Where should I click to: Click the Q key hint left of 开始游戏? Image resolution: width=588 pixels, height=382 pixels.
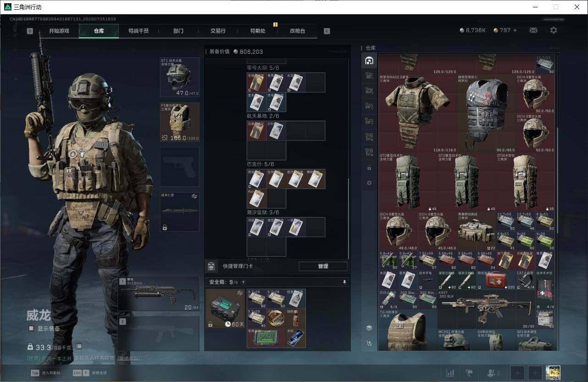pyautogui.click(x=30, y=31)
